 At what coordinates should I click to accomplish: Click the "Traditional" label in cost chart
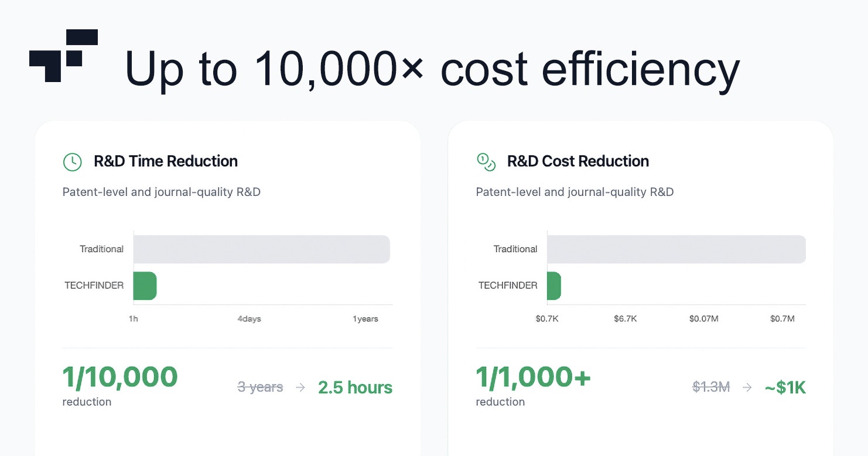(x=515, y=249)
